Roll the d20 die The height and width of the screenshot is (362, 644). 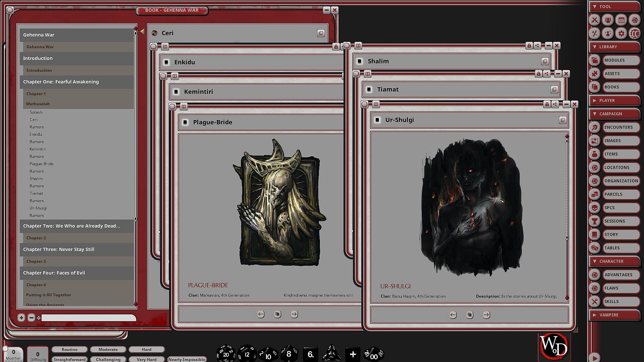226,354
